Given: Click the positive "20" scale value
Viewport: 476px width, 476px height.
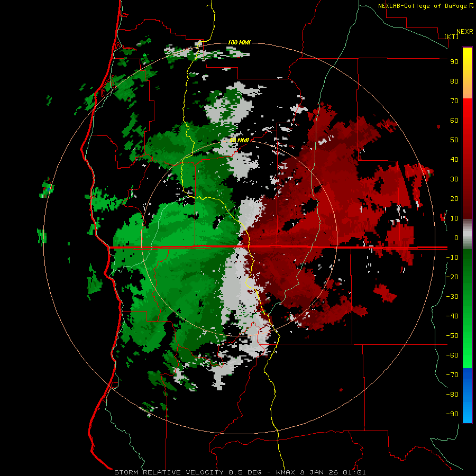Looking at the screenshot, I should click(454, 199).
